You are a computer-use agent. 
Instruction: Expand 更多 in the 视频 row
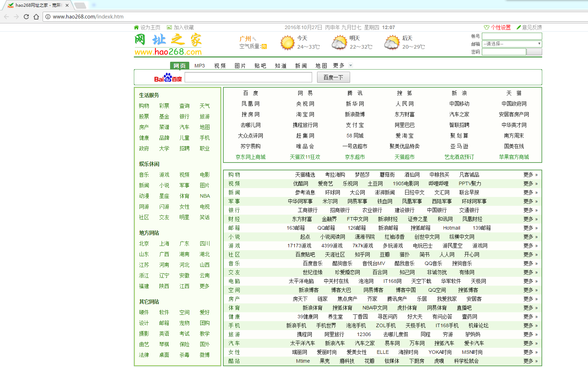pos(530,183)
